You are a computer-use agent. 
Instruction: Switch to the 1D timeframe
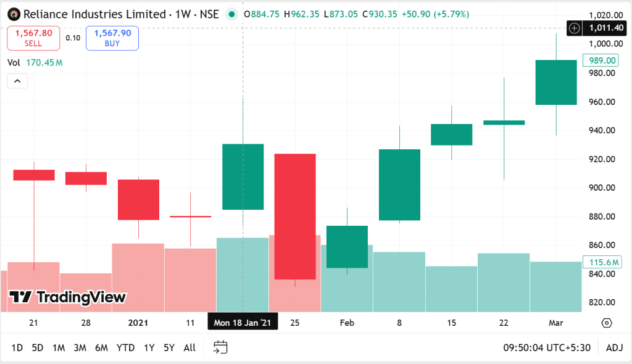[17, 347]
